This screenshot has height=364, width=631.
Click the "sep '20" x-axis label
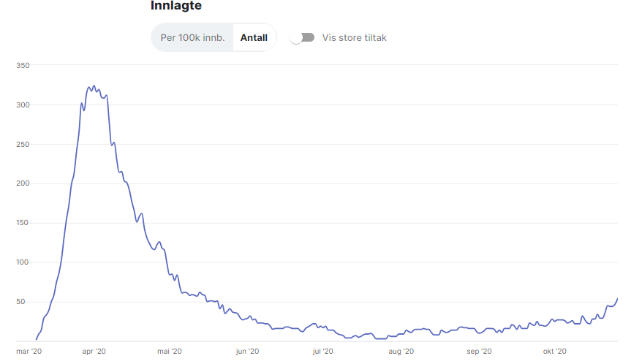tap(478, 352)
